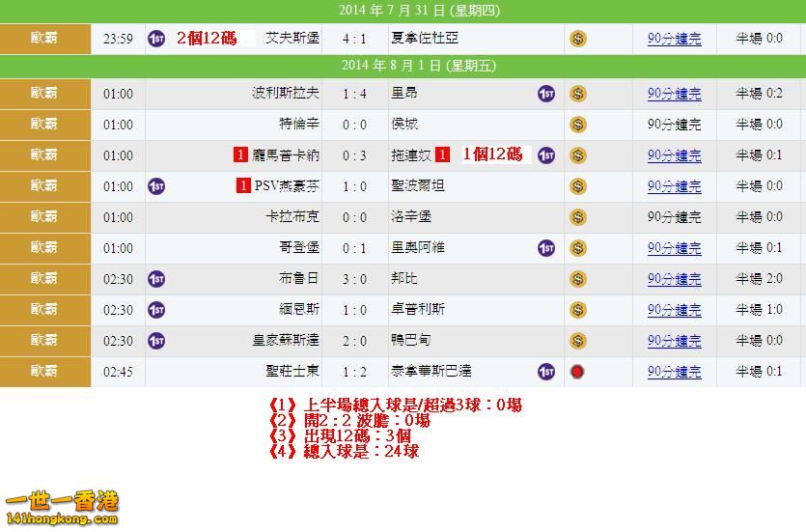Click the red dot icon in 聖莊士東 row

(x=577, y=372)
